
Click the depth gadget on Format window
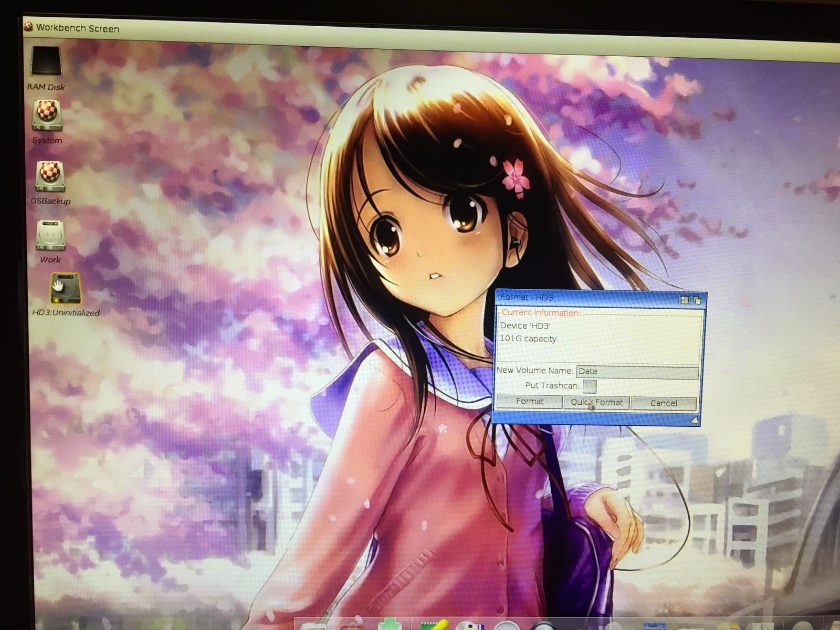(x=697, y=300)
